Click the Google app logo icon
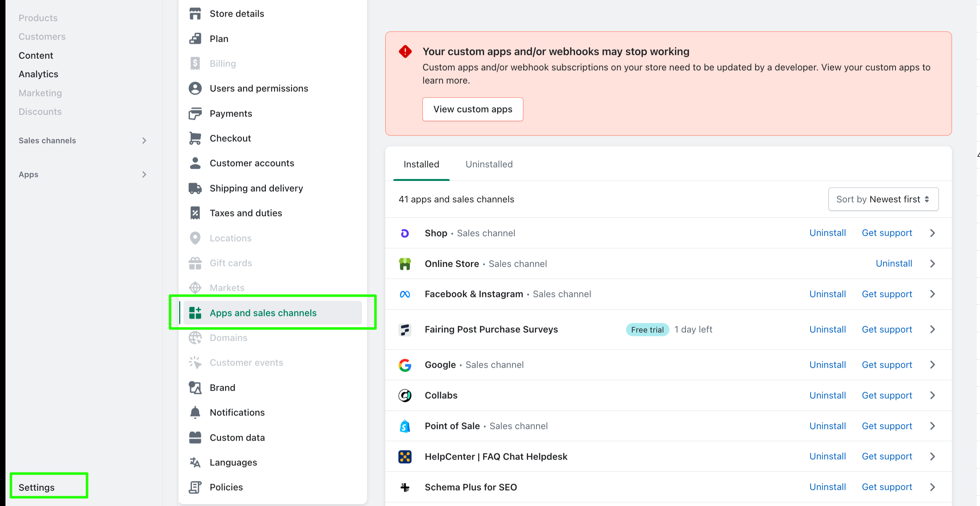Image resolution: width=980 pixels, height=506 pixels. pyautogui.click(x=405, y=365)
